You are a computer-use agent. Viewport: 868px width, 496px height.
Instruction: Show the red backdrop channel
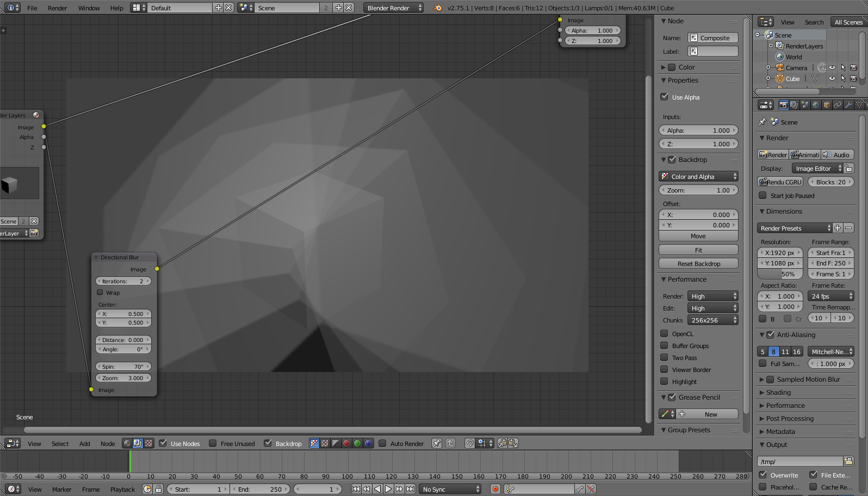pyautogui.click(x=346, y=443)
